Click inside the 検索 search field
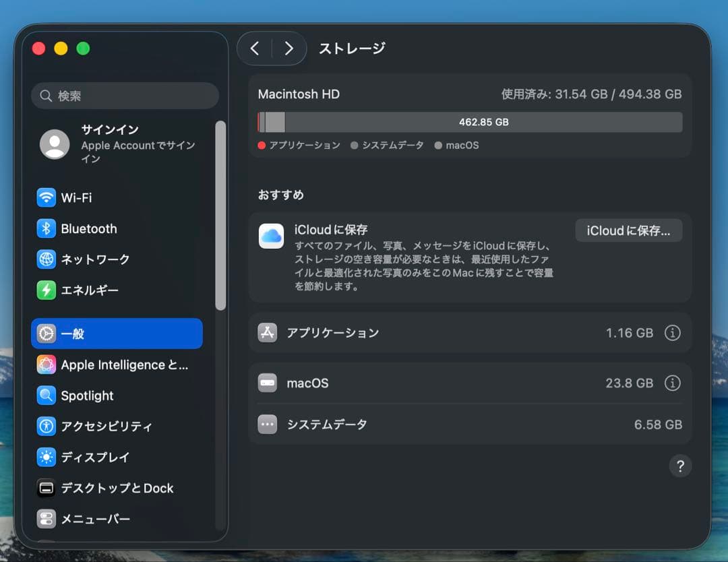Image resolution: width=728 pixels, height=562 pixels. click(x=124, y=96)
